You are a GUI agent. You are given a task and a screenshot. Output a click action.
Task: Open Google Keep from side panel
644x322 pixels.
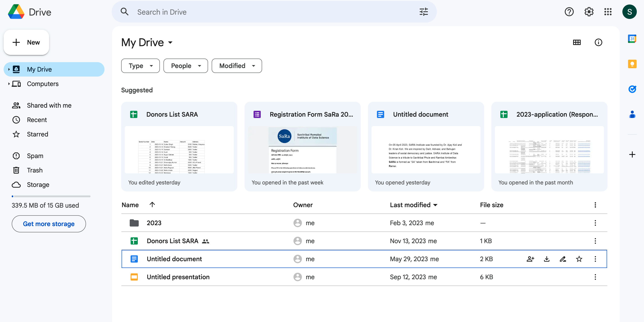632,64
